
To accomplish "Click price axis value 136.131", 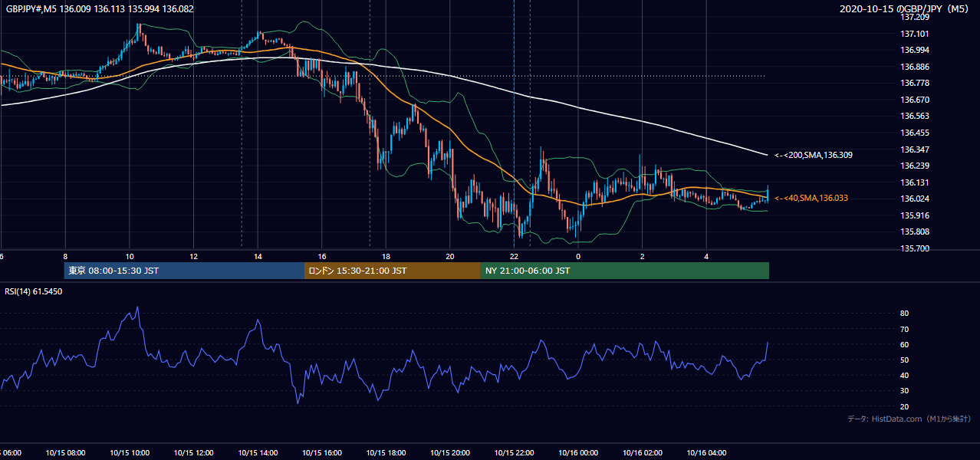I will click(914, 182).
